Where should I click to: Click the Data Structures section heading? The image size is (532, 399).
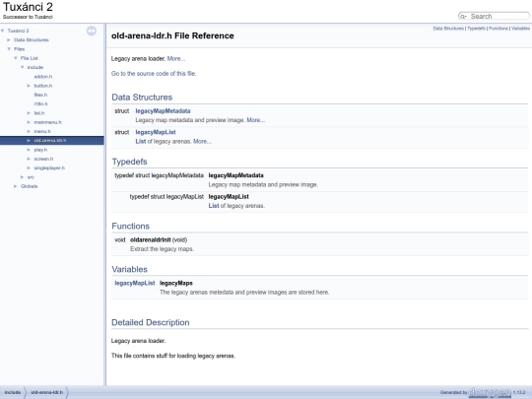click(x=142, y=98)
